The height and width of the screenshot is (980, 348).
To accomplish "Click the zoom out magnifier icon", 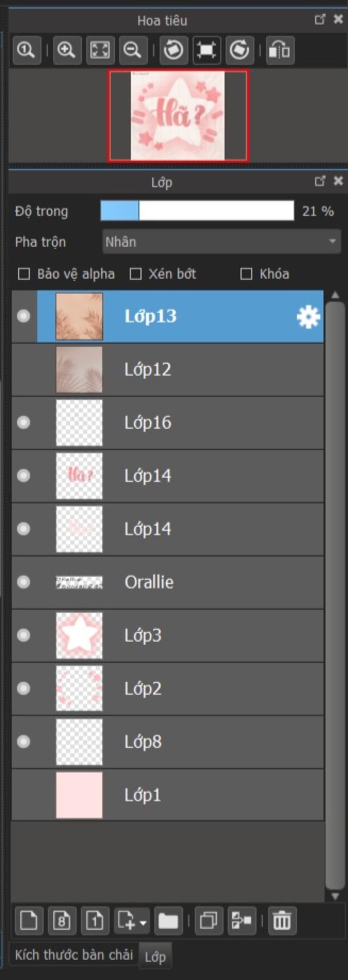I will tap(133, 50).
